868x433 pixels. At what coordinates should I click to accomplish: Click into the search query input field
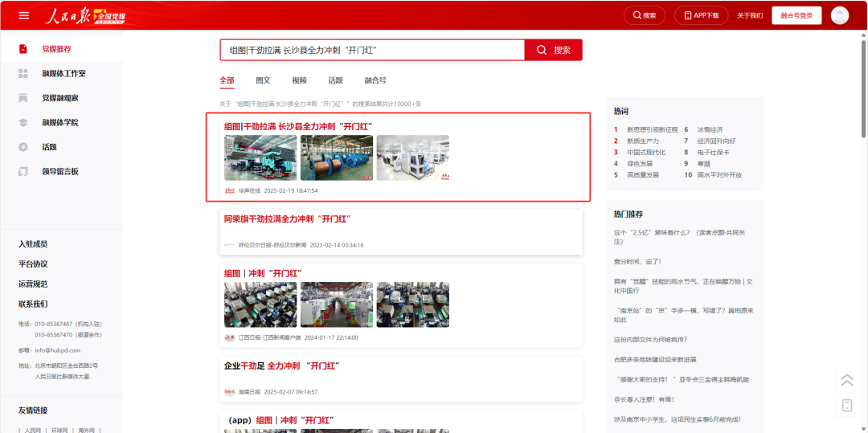[x=372, y=50]
